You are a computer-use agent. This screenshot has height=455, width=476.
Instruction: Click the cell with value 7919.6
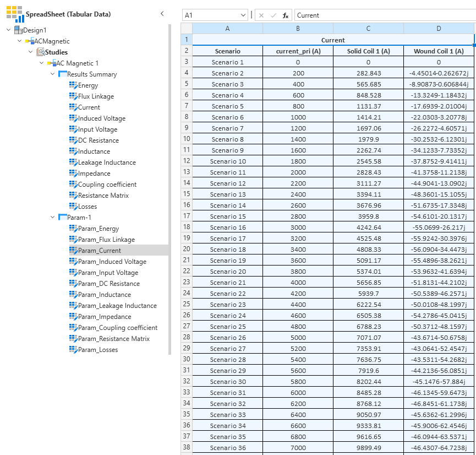pos(368,371)
